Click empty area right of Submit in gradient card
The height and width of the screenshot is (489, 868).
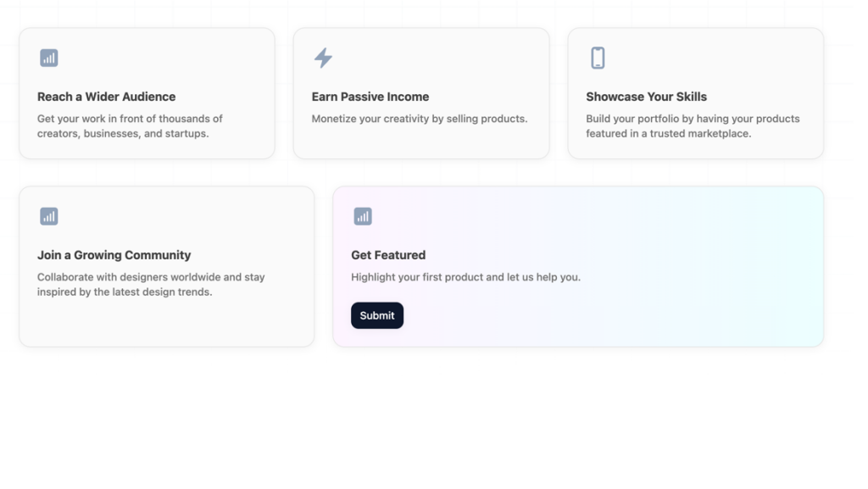tap(593, 315)
